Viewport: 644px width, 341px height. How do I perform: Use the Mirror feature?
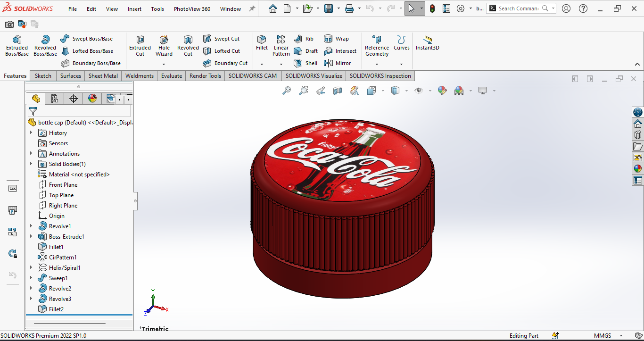tap(338, 63)
